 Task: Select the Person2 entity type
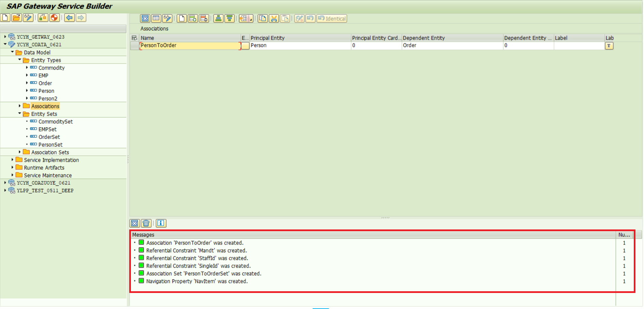[x=48, y=99]
